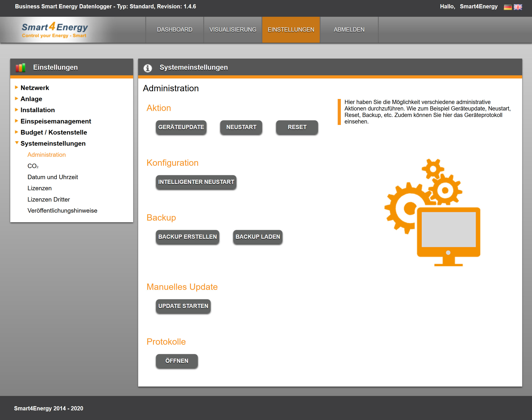Screen dimensions: 532x420
Task: Start Intelligenter Neustart
Action: pyautogui.click(x=196, y=182)
